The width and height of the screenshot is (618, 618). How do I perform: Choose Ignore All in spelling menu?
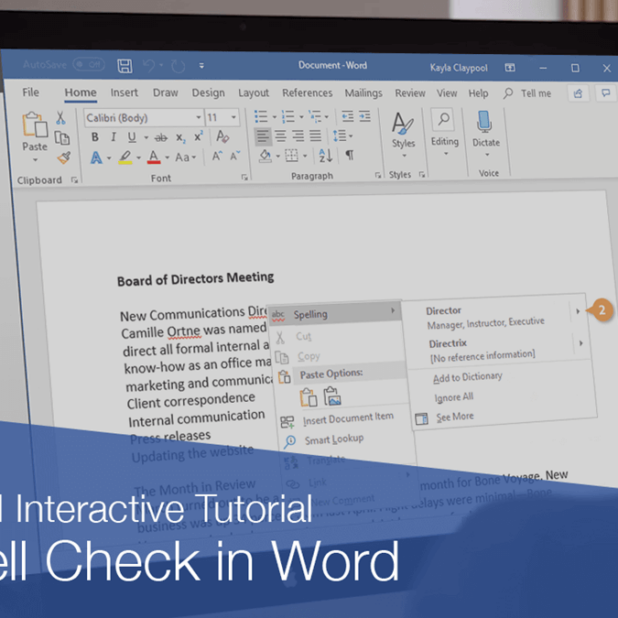tap(454, 397)
